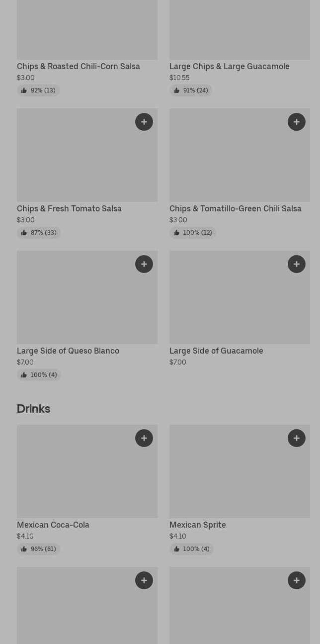The height and width of the screenshot is (644, 320).
Task: Add Large Side of Guacamole with plus icon
Action: (297, 264)
